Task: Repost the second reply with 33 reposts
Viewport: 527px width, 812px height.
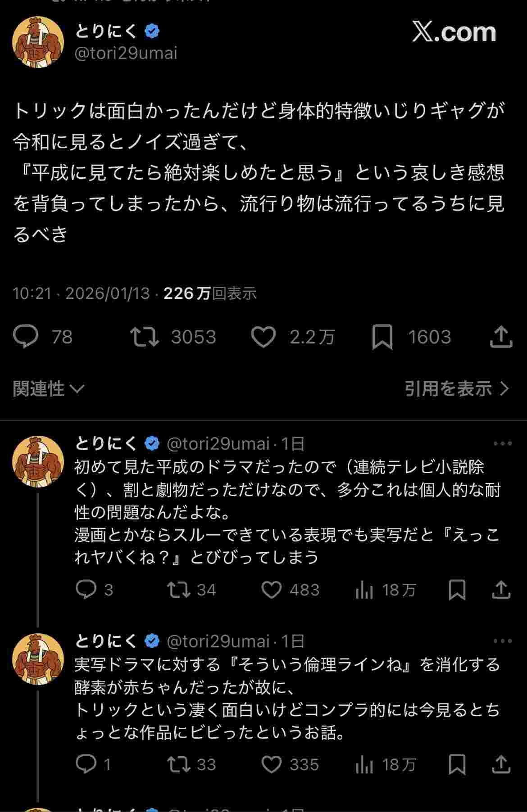Action: point(179,764)
